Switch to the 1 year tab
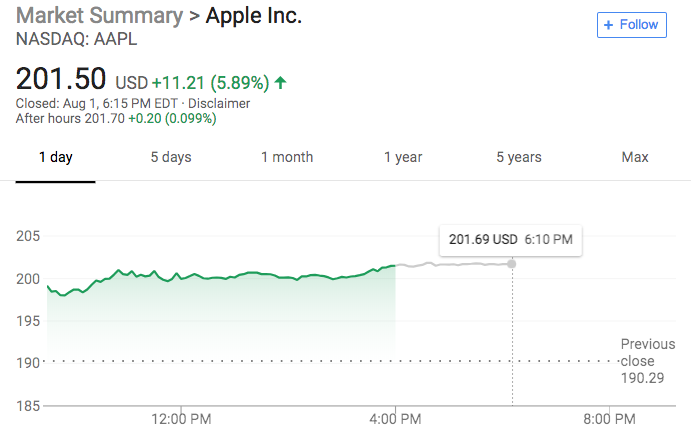This screenshot has width=691, height=436. click(403, 157)
